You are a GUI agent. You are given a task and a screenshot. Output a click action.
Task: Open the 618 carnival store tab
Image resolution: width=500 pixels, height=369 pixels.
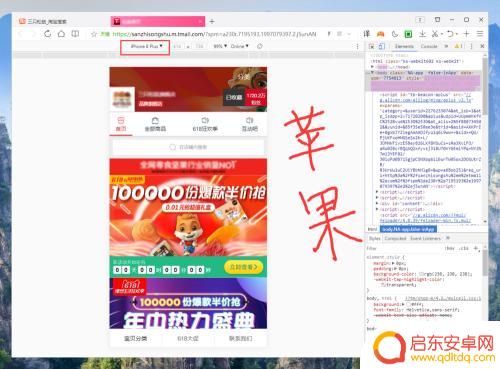[x=205, y=124]
